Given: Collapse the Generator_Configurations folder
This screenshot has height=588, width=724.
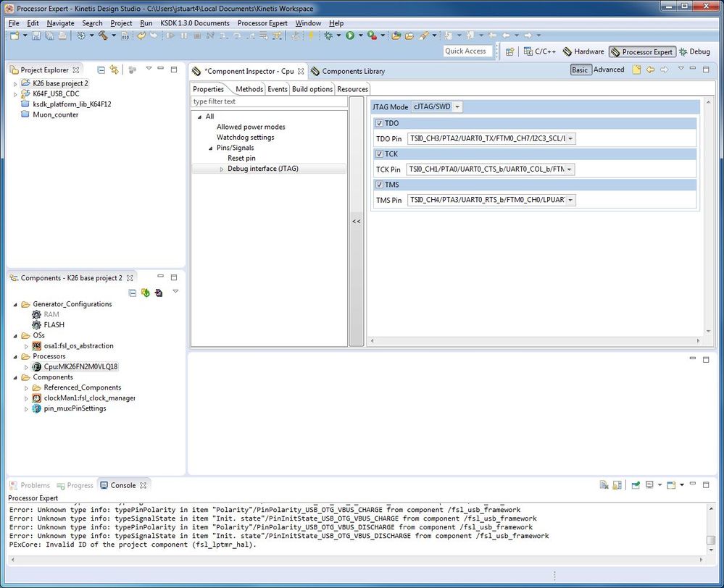Looking at the screenshot, I should coord(14,304).
